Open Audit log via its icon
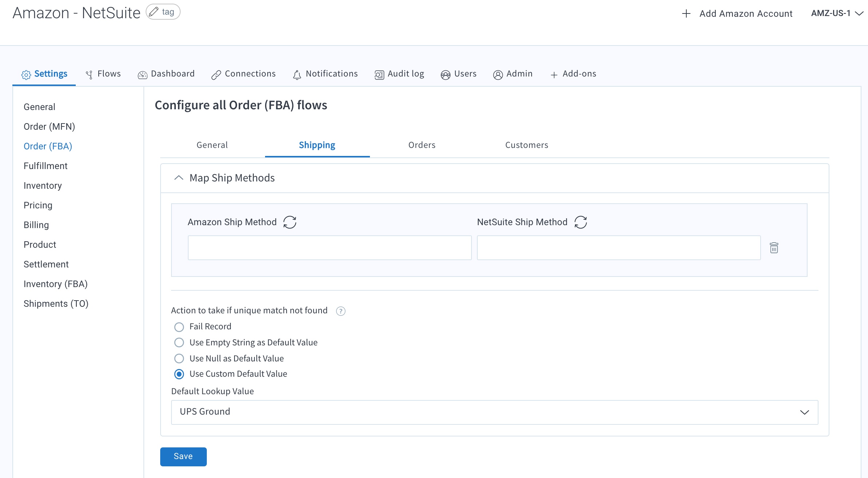This screenshot has height=478, width=868. click(379, 75)
